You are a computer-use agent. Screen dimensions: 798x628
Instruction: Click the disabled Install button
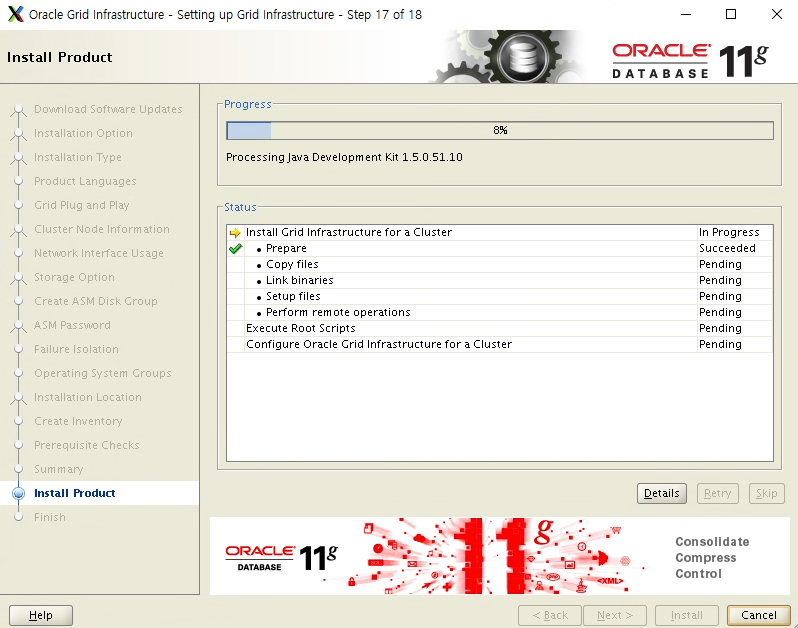point(687,615)
